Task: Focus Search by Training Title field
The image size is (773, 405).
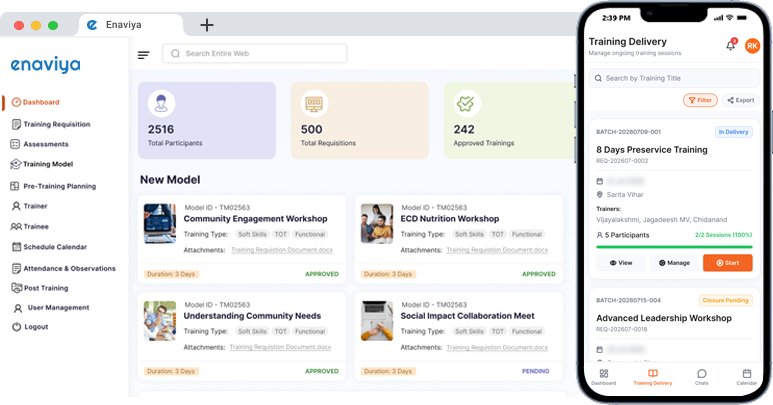Action: pos(674,78)
